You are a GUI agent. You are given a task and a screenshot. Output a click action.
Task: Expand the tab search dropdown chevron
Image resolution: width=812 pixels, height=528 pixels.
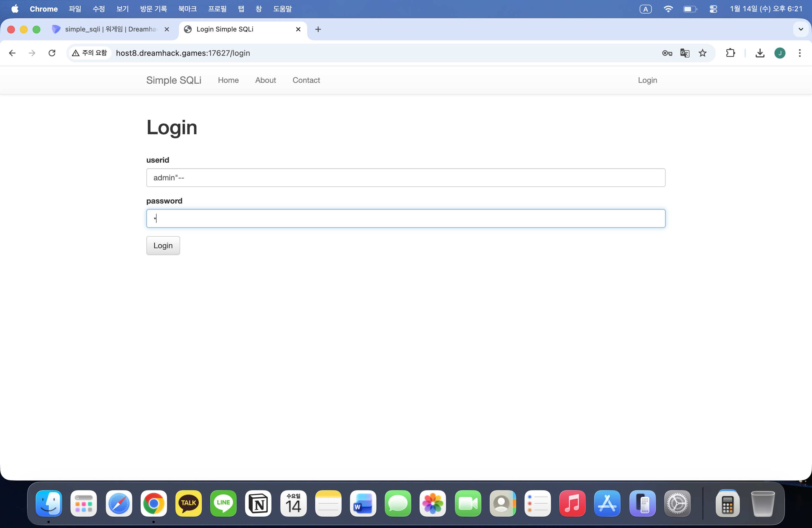801,29
